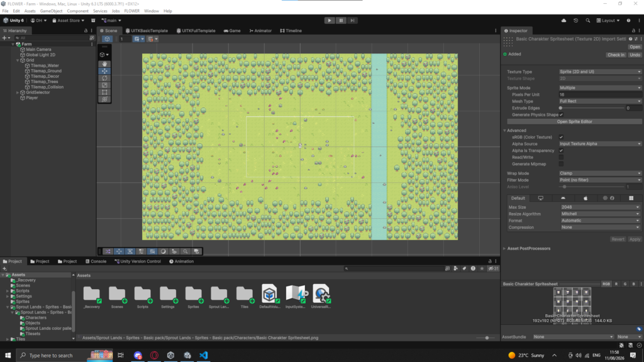
Task: Open the Component menu
Action: [77, 11]
